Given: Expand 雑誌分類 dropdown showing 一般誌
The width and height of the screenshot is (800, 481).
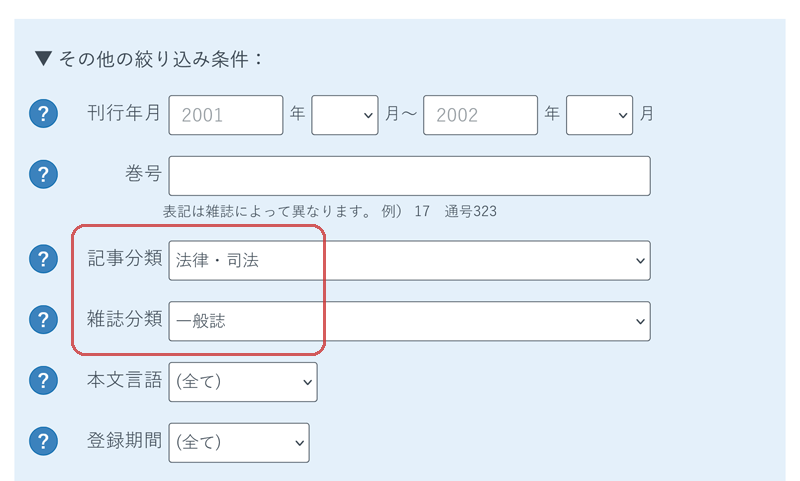Looking at the screenshot, I should 410,321.
